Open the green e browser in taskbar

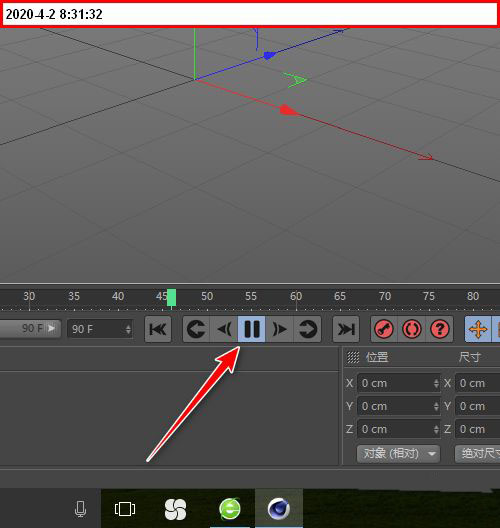pyautogui.click(x=230, y=509)
